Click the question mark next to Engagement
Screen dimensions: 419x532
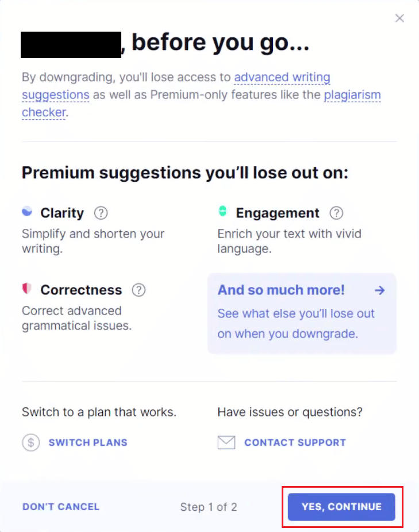click(337, 212)
